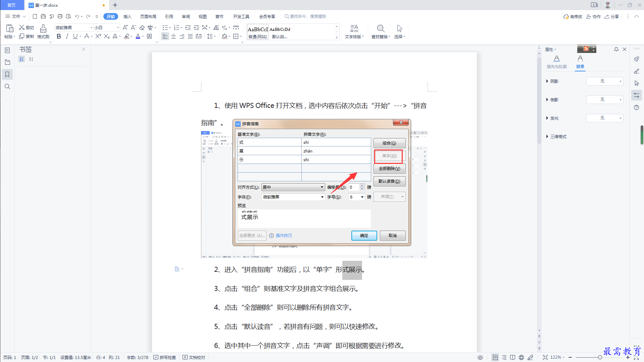Click the Decrease Indent icon
Viewport: 644px width, 362px height.
pyautogui.click(x=188, y=27)
